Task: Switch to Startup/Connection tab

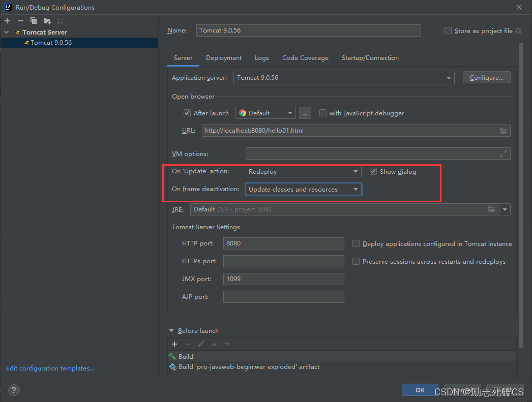Action: (x=370, y=58)
